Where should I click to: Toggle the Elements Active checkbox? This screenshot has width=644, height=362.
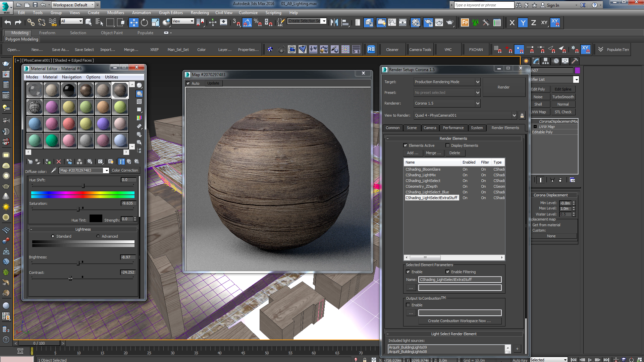click(x=405, y=145)
